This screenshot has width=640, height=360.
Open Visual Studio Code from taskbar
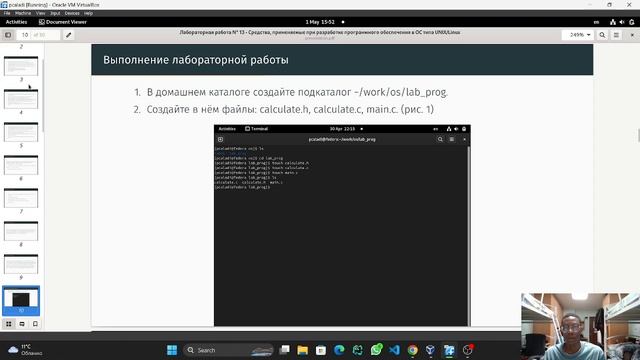tap(394, 350)
